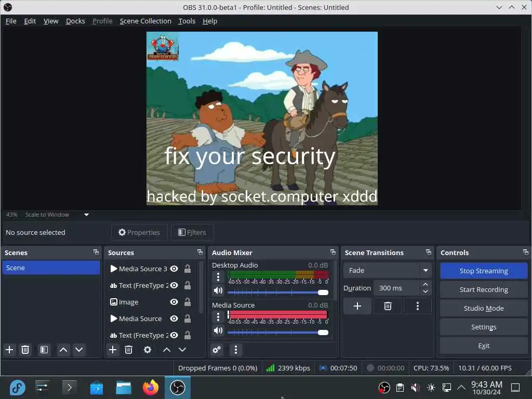Image resolution: width=532 pixels, height=399 pixels.
Task: Remove the selected scene with the trash icon
Action: point(25,350)
